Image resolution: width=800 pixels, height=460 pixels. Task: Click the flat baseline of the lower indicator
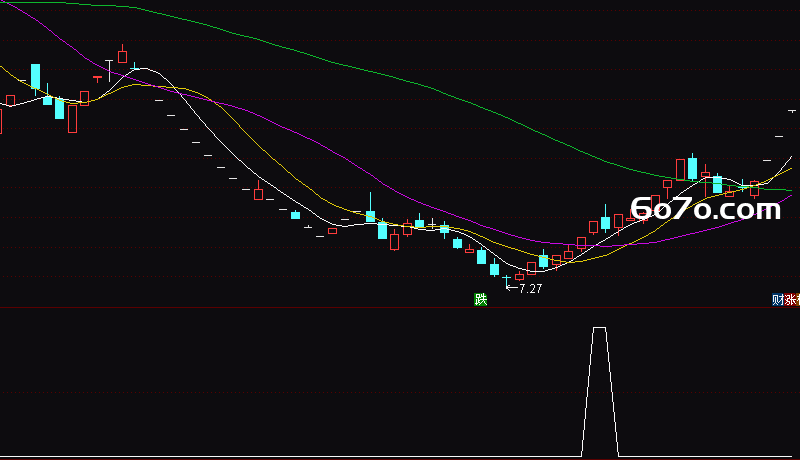(x=291, y=456)
